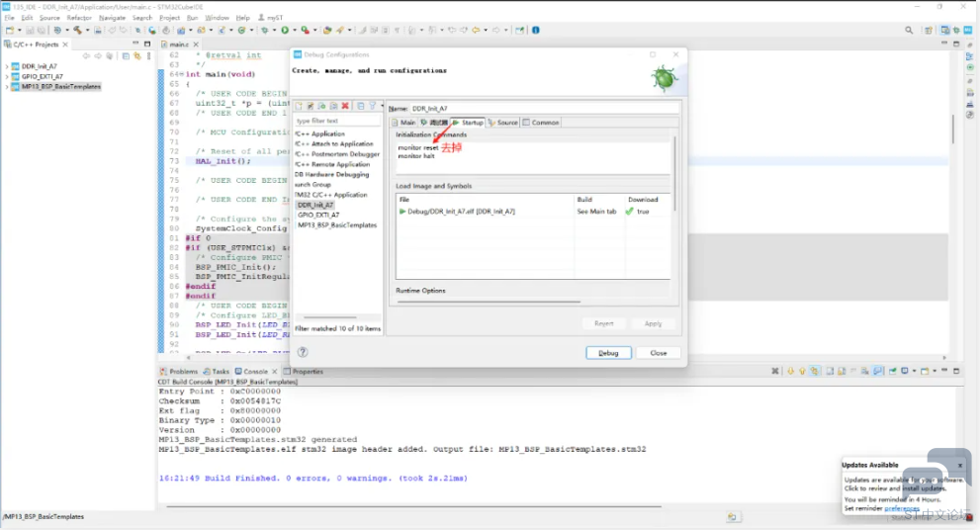Switch to the Debug perspective icon
Image resolution: width=980 pixels, height=530 pixels.
click(x=956, y=30)
